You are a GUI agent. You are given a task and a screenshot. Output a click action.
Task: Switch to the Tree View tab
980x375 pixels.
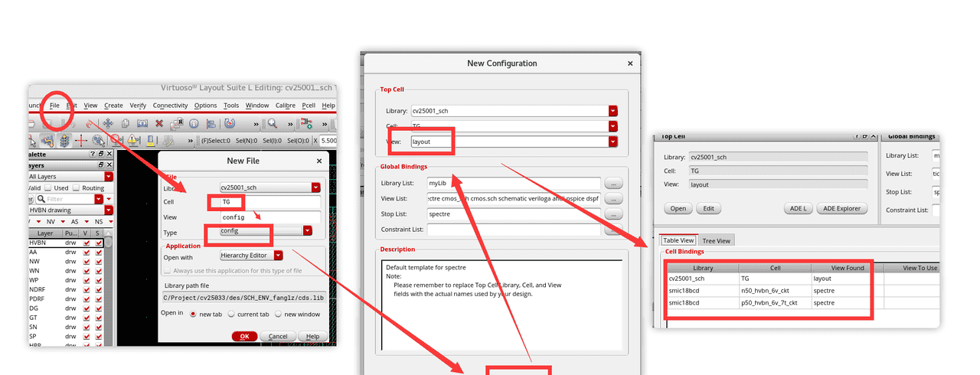coord(716,240)
